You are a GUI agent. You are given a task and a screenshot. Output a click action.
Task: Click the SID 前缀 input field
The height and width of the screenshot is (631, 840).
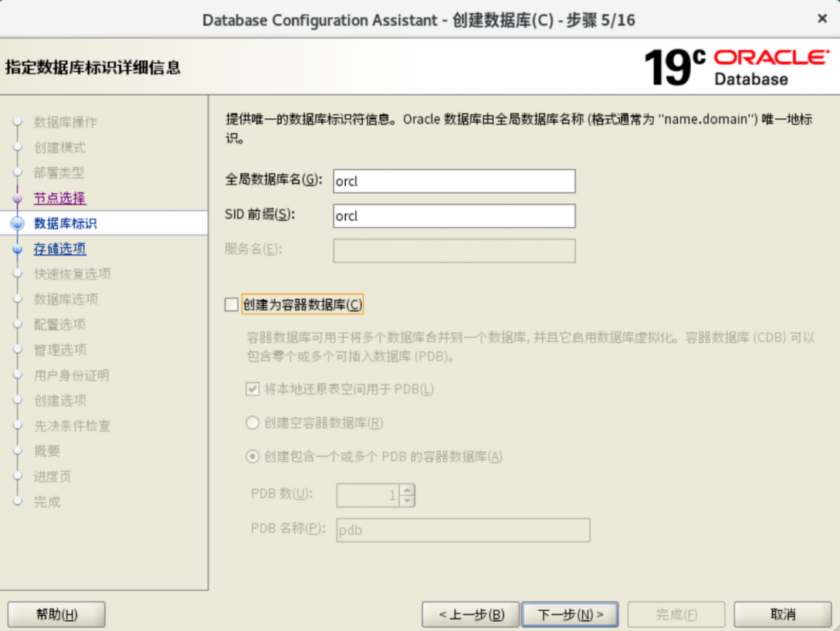tap(454, 216)
